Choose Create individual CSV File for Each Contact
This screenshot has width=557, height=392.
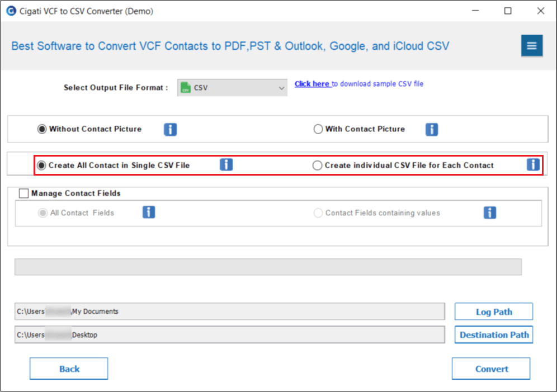[317, 166]
